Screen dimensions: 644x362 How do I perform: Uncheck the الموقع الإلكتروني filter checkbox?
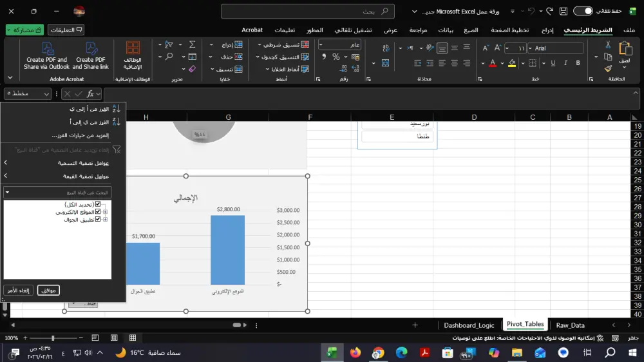98,212
